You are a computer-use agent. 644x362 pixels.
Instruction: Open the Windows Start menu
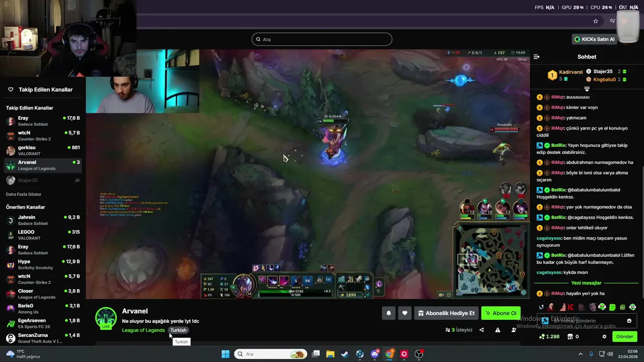[x=225, y=354]
